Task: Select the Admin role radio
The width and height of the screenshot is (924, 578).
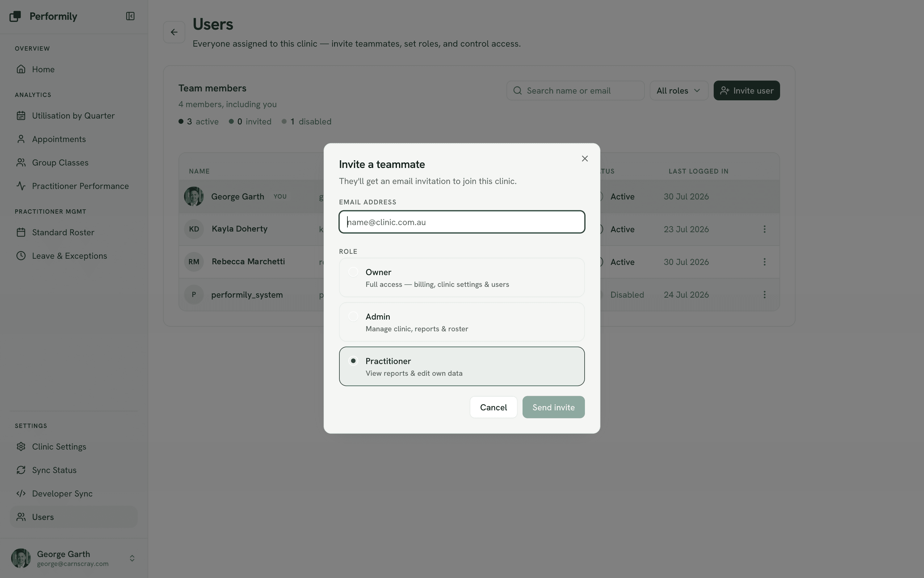Action: [x=353, y=316]
